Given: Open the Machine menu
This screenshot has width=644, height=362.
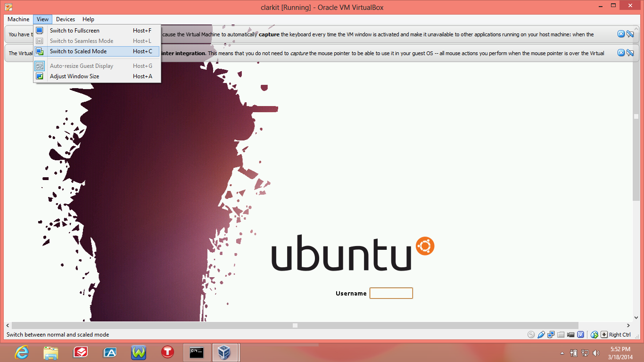Looking at the screenshot, I should coord(18,19).
